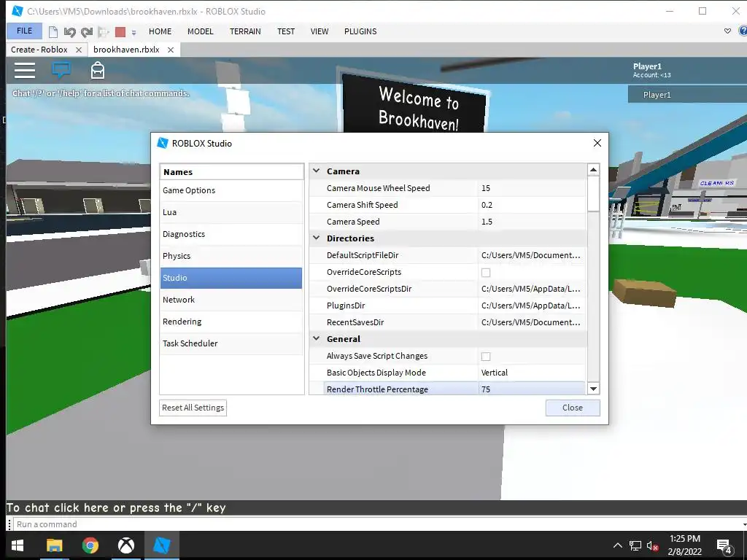Select Diagnostics in the Names list
The image size is (747, 560).
(x=231, y=234)
